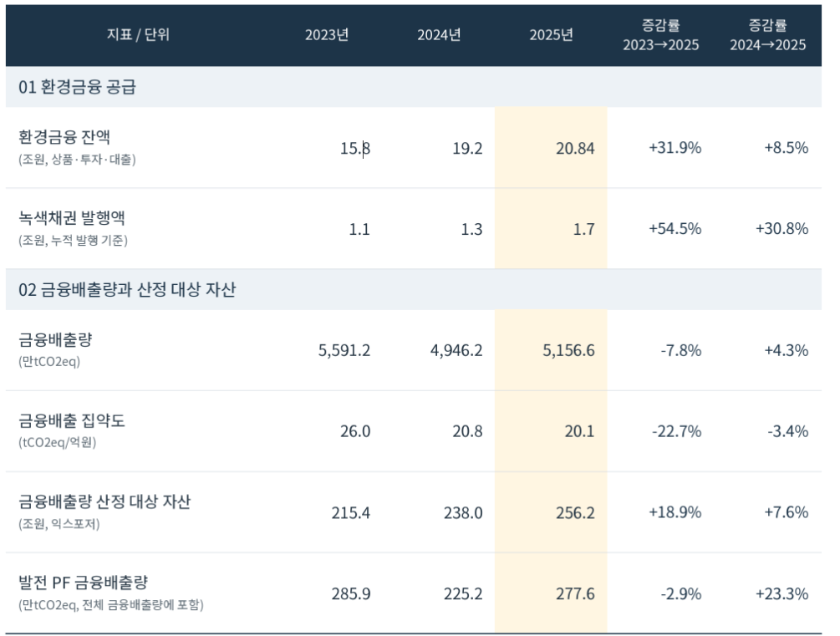Select the 2024년 column header
840x636 pixels.
coord(439,35)
